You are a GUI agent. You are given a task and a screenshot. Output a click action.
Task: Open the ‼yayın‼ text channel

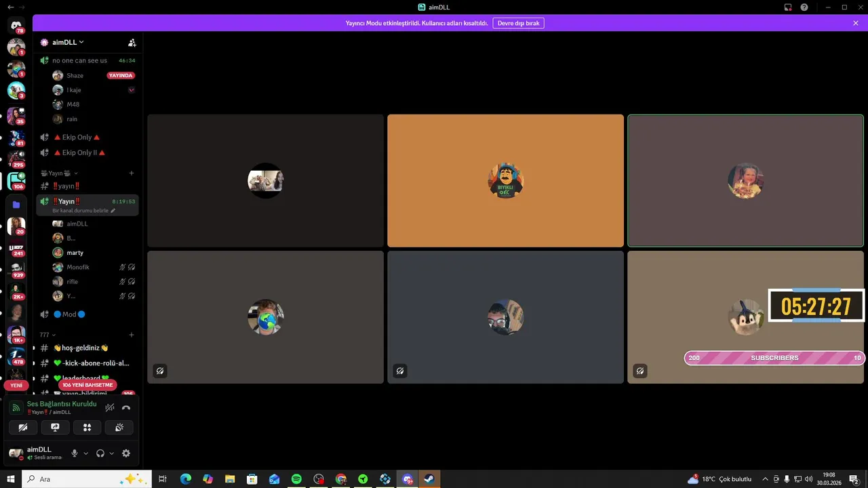point(87,186)
